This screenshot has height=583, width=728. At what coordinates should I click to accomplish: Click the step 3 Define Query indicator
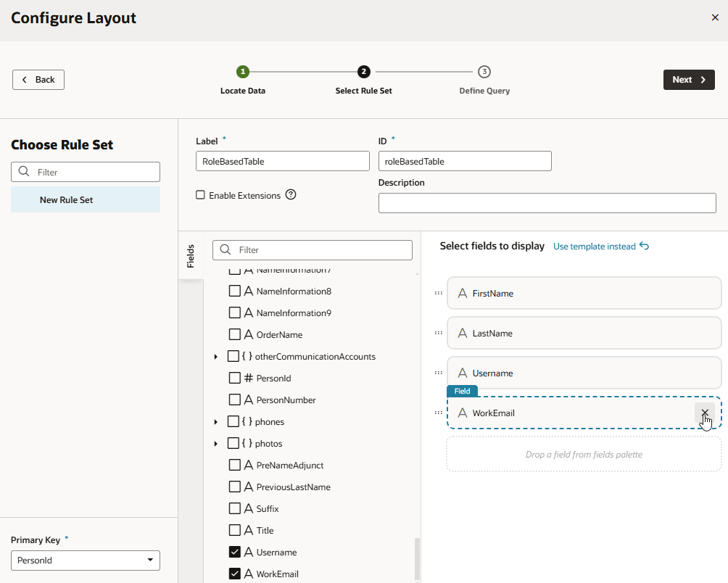point(484,72)
